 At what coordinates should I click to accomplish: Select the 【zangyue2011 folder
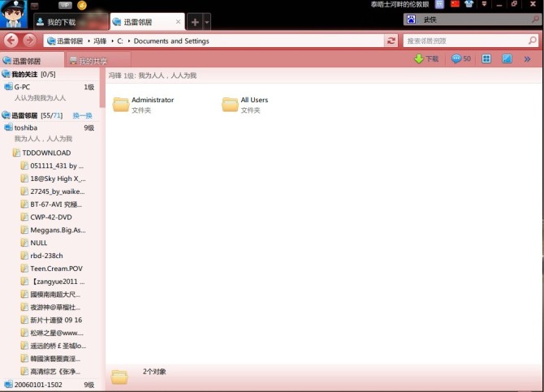pyautogui.click(x=53, y=282)
